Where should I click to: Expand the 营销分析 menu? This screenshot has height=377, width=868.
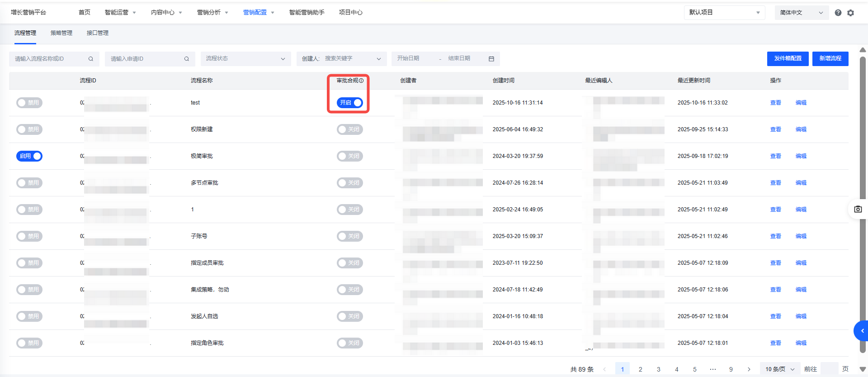click(x=212, y=13)
